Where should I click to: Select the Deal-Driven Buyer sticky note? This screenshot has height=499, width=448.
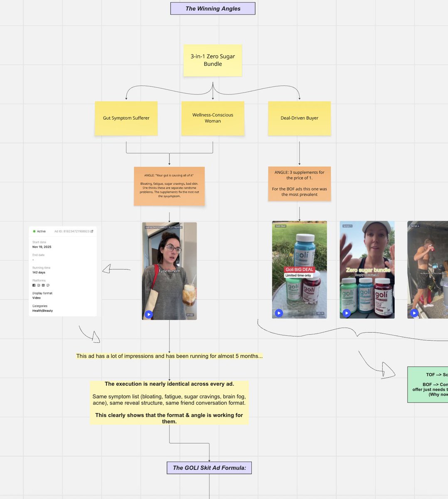[299, 118]
